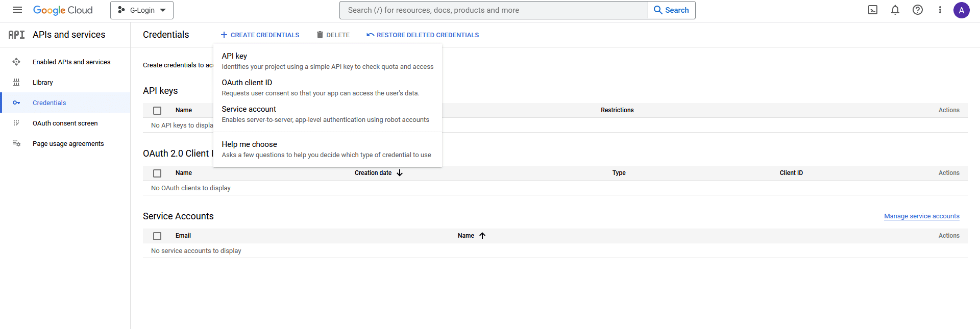This screenshot has width=980, height=329.
Task: Click the Google Cloud logo
Action: [63, 10]
